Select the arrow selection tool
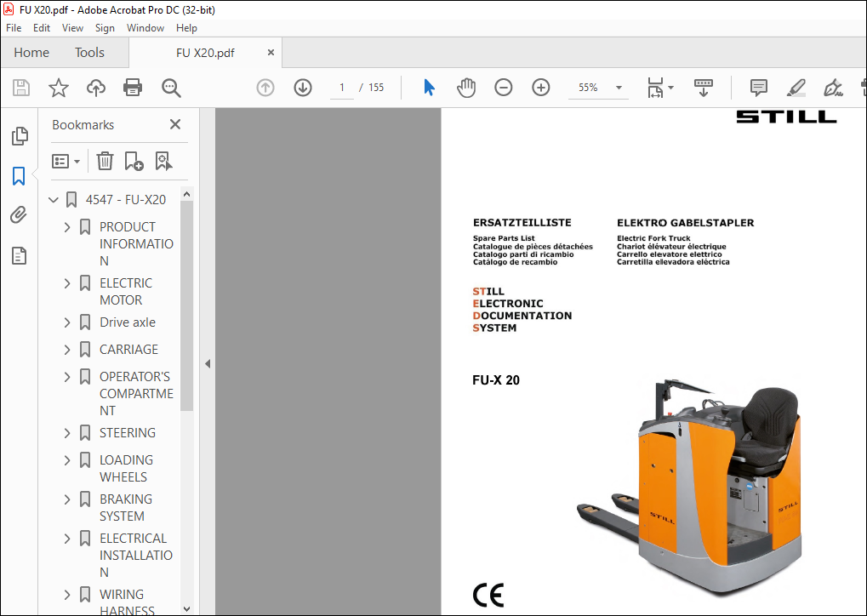Screen dimensions: 867x616 point(429,88)
